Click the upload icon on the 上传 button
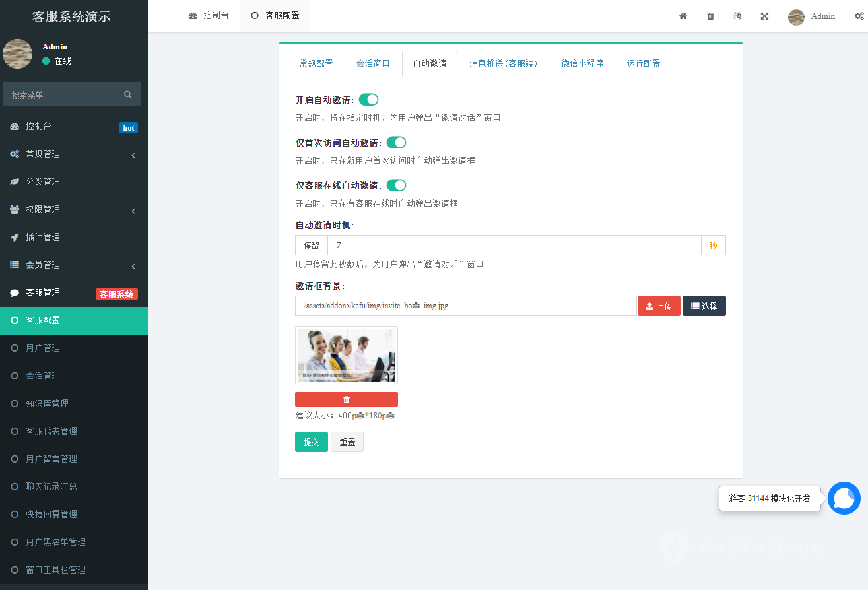The height and width of the screenshot is (590, 868). pos(650,306)
